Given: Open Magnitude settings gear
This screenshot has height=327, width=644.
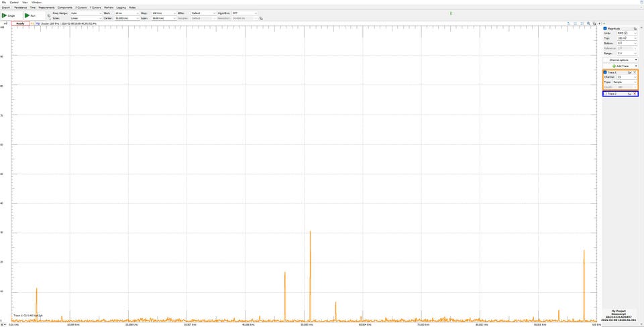Looking at the screenshot, I should click(635, 29).
